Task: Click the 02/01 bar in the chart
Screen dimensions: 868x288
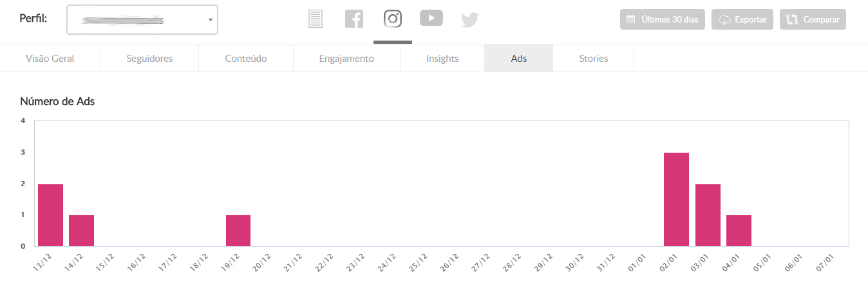Action: point(676,199)
